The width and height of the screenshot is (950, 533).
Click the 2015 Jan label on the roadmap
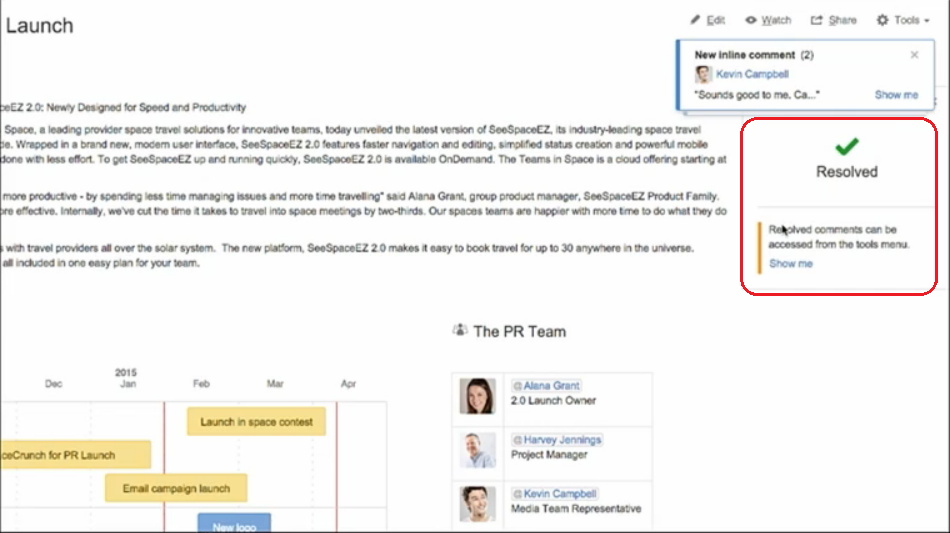[x=127, y=378]
